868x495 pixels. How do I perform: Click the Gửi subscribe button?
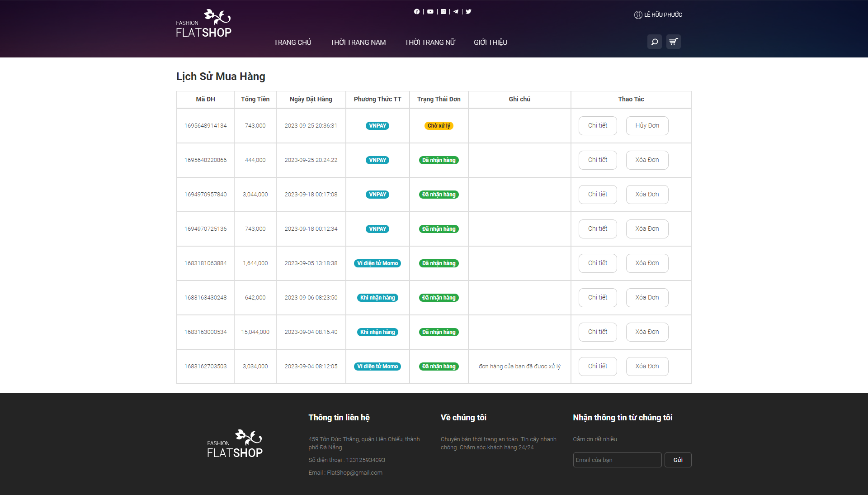coord(678,460)
